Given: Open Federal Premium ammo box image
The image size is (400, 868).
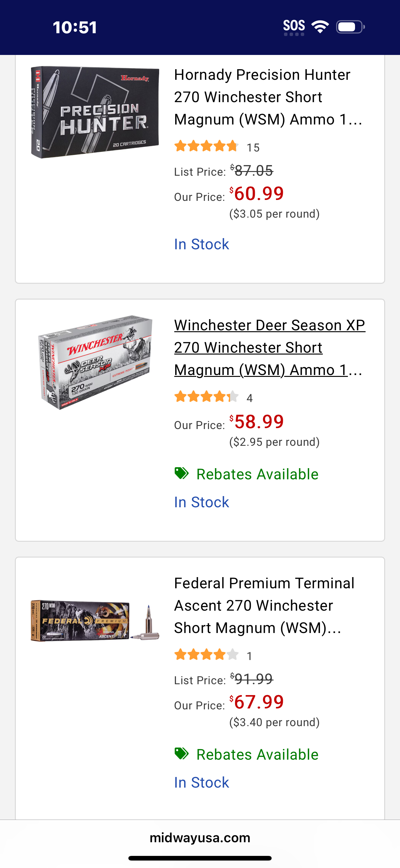Looking at the screenshot, I should [95, 620].
